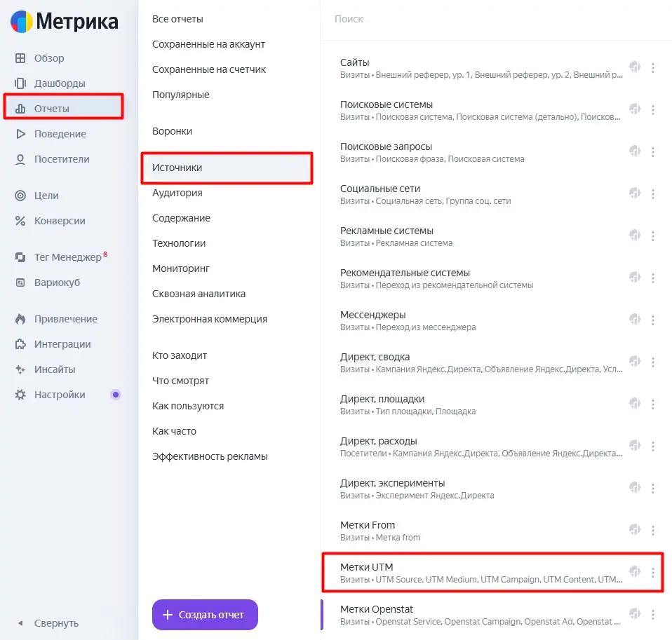Click the Дашборды dashboards icon
The image size is (672, 640).
pyautogui.click(x=20, y=83)
